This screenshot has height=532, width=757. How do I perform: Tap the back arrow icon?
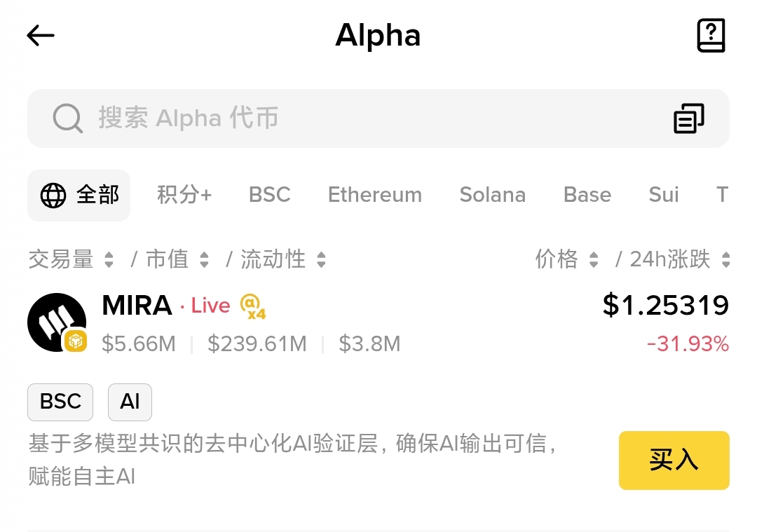point(41,36)
